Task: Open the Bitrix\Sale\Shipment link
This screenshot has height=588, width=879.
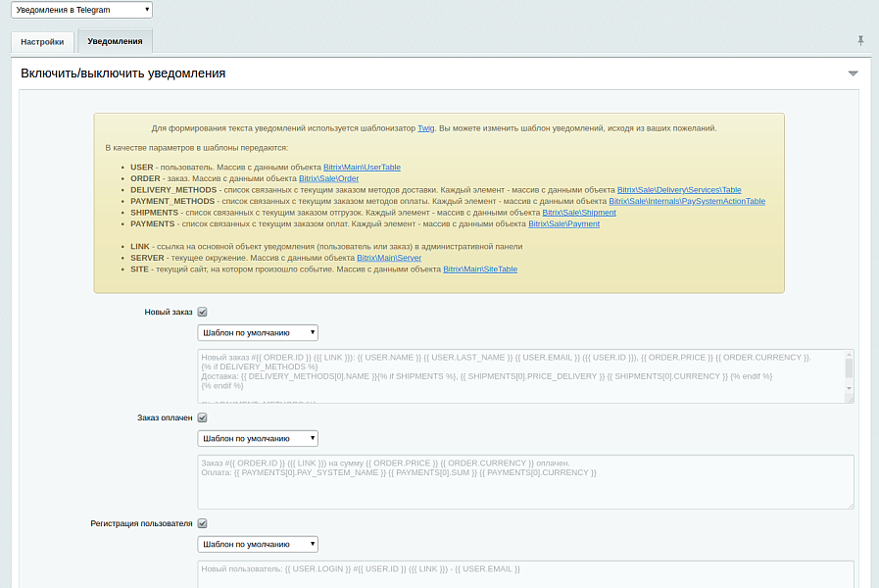Action: point(579,213)
